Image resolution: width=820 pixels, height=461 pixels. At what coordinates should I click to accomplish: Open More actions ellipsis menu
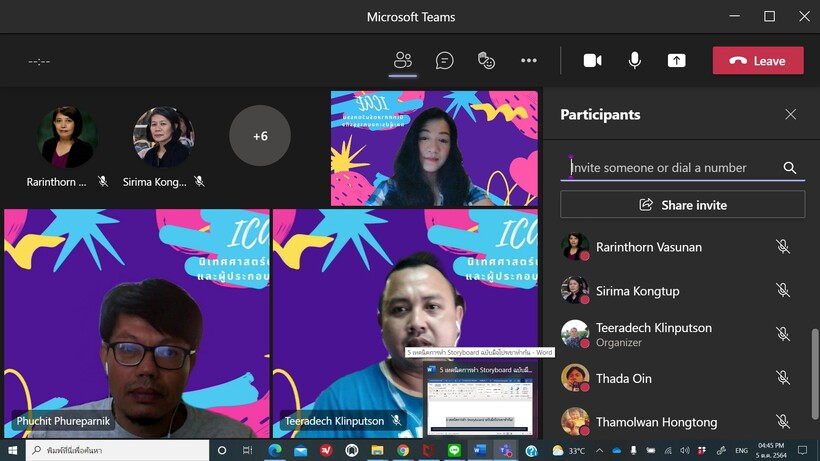pos(529,60)
